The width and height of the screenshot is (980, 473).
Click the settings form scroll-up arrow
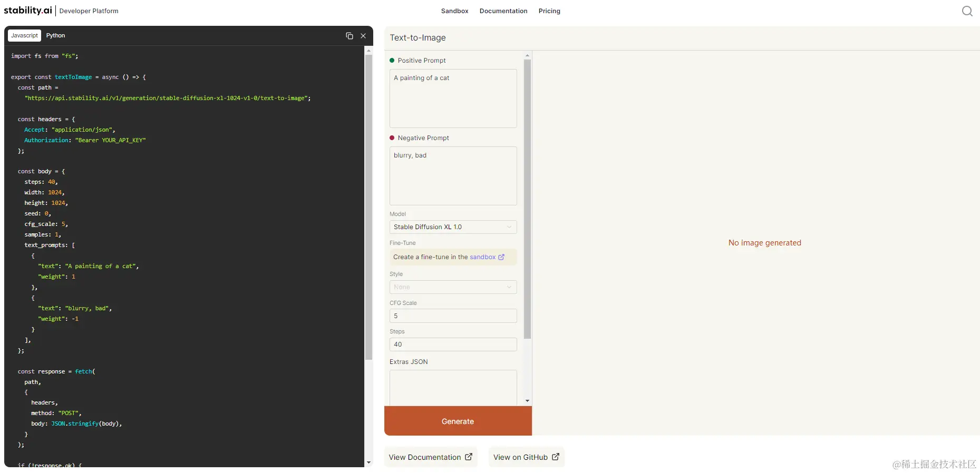(x=527, y=55)
